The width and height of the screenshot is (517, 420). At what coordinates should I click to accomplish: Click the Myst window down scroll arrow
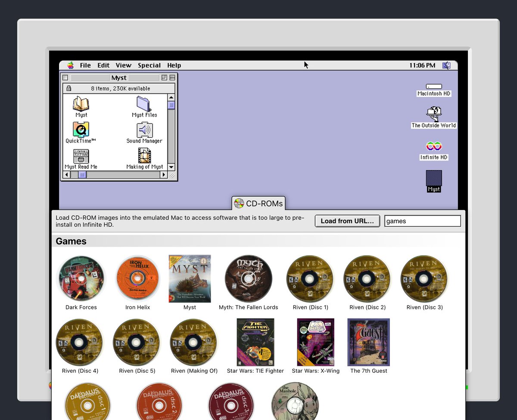(171, 167)
